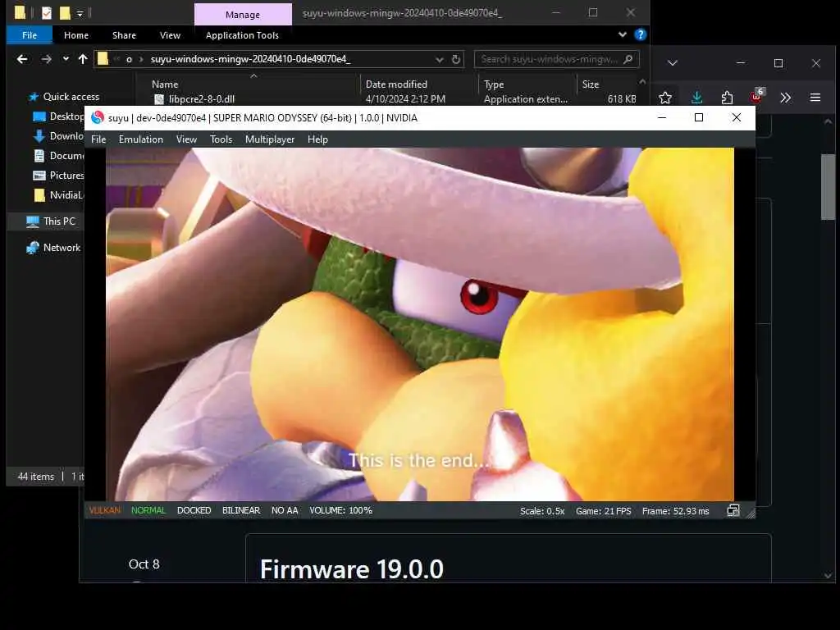Sort by Size column header
Viewport: 840px width, 630px height.
(x=591, y=84)
